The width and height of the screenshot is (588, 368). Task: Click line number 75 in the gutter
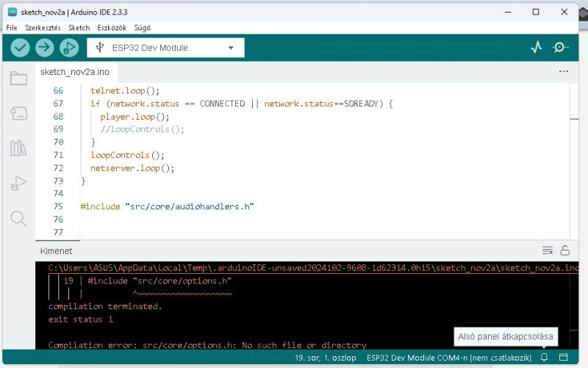pyautogui.click(x=58, y=206)
